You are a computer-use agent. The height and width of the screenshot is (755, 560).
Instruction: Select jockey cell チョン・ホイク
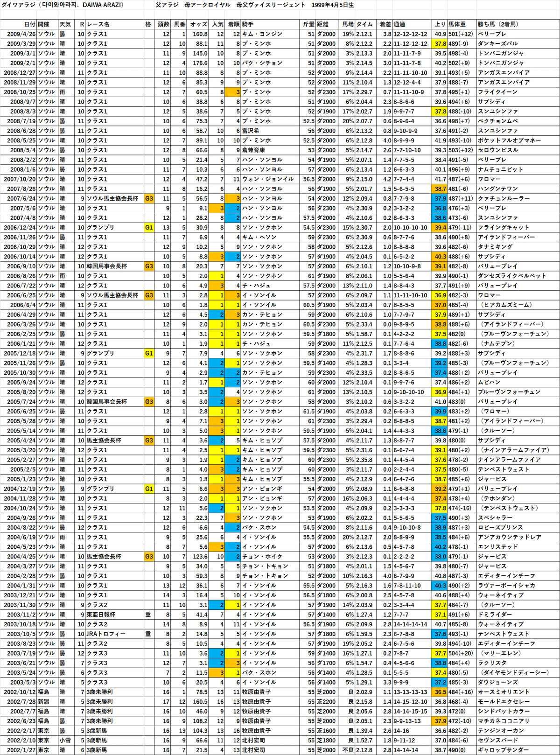click(262, 557)
